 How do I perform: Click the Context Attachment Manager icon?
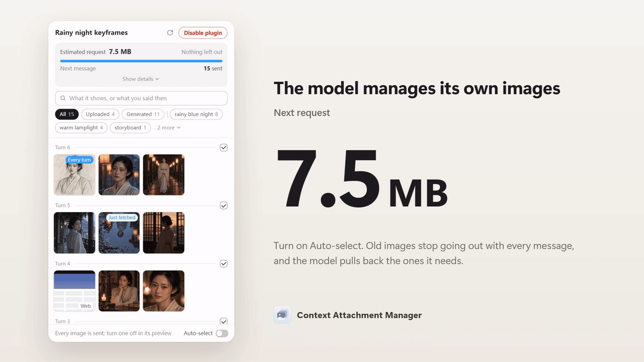pos(282,315)
